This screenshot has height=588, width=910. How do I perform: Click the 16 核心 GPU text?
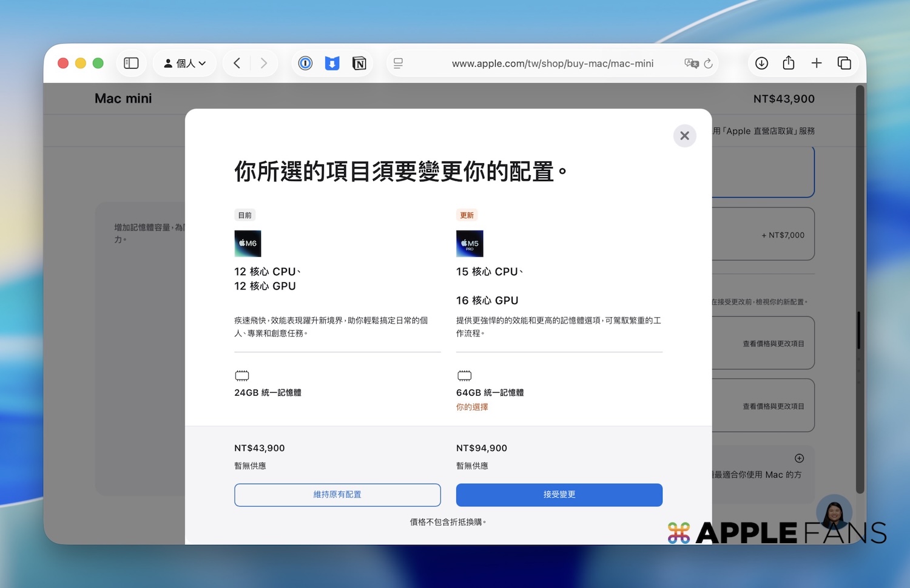click(x=487, y=300)
